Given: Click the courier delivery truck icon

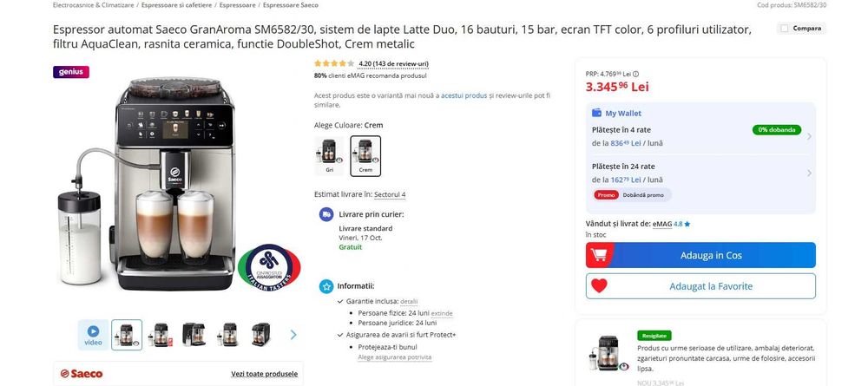Looking at the screenshot, I should tap(326, 214).
